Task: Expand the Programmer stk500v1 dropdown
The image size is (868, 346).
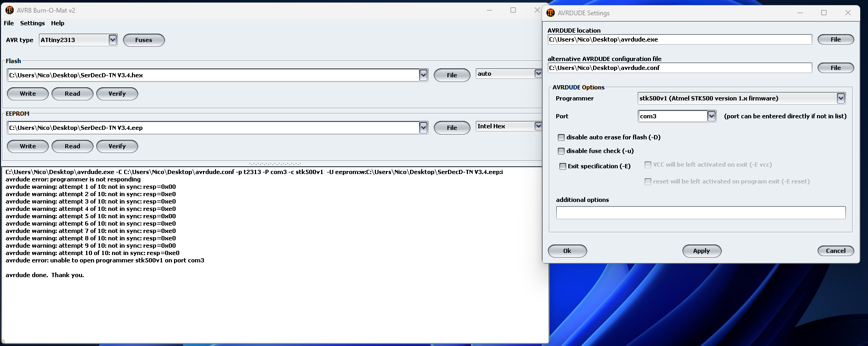Action: coord(841,98)
